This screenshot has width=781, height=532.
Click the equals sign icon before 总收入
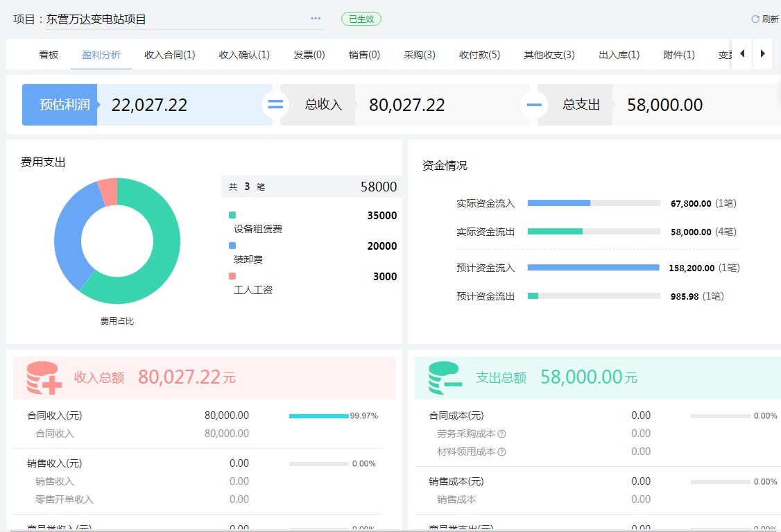[275, 105]
